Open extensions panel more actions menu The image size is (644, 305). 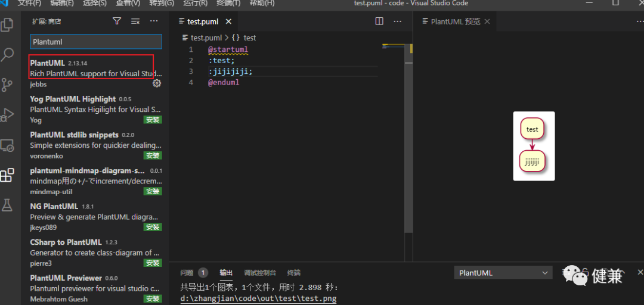(x=154, y=21)
